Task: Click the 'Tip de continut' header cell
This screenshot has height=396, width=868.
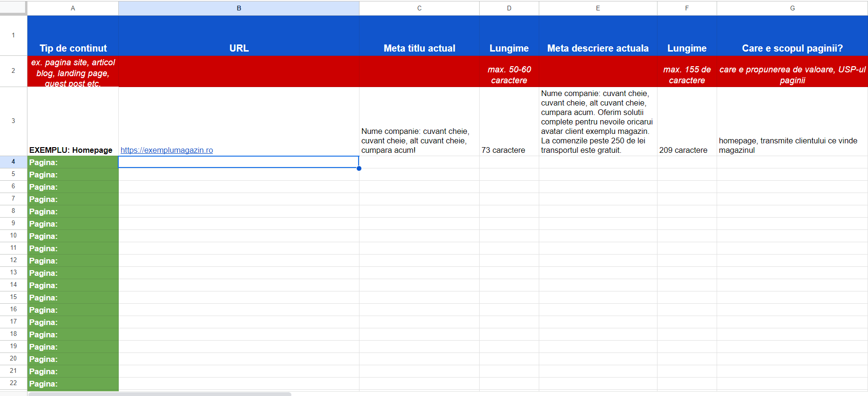Action: pos(73,36)
